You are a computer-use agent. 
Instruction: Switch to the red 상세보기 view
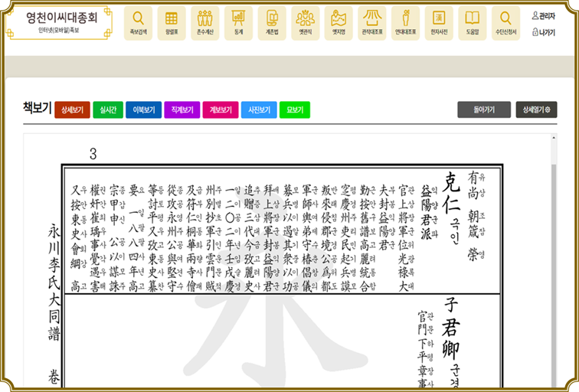[72, 110]
